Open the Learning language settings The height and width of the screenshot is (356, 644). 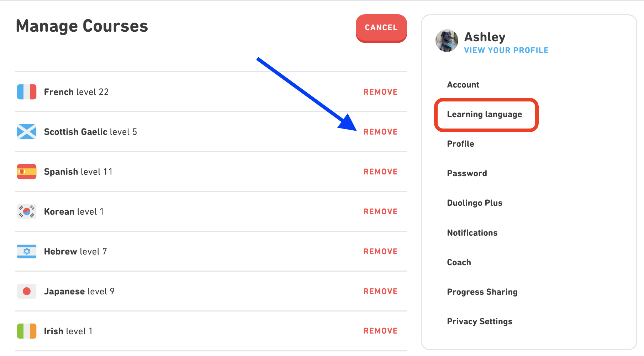485,114
